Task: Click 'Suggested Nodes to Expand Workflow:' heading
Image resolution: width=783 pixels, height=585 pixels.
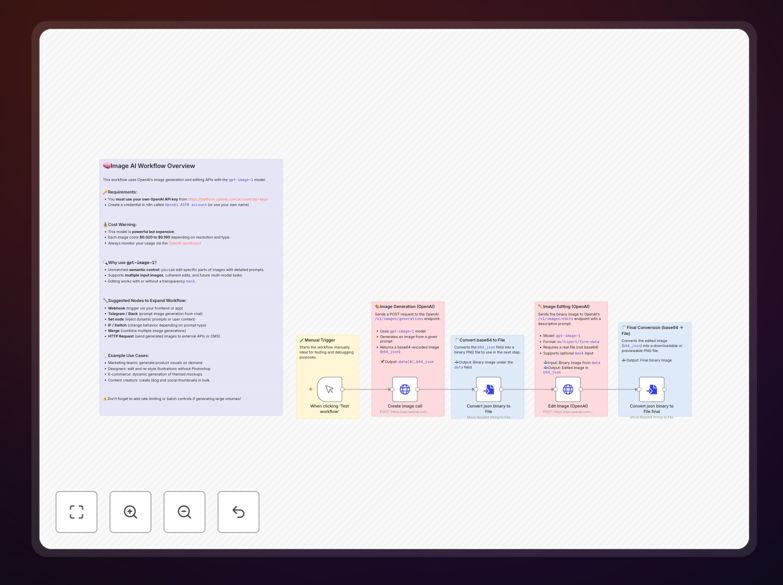Action: 145,301
